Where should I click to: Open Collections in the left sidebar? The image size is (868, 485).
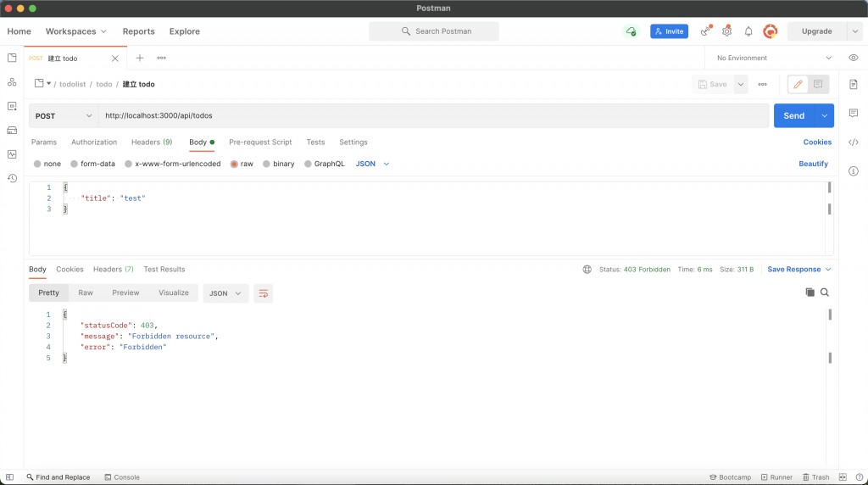(12, 58)
